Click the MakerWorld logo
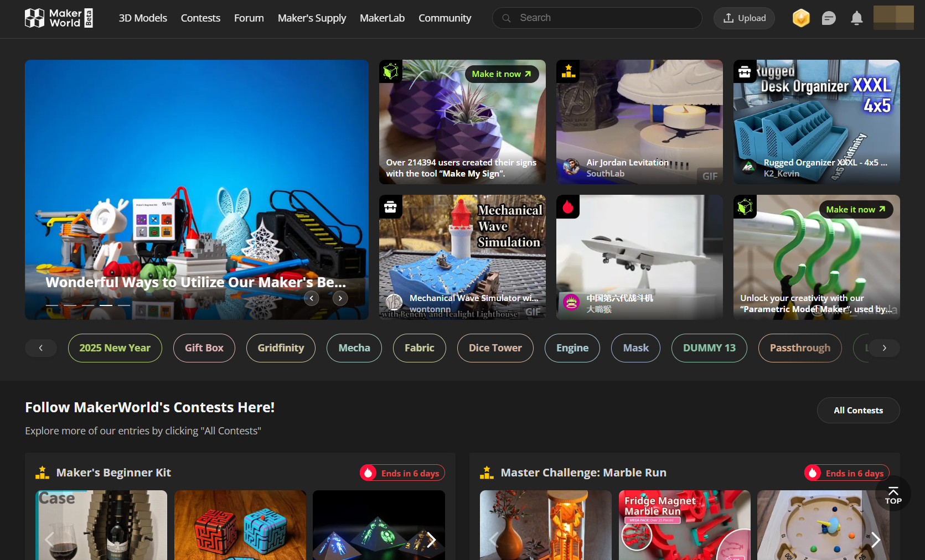This screenshot has height=560, width=925. tap(59, 18)
